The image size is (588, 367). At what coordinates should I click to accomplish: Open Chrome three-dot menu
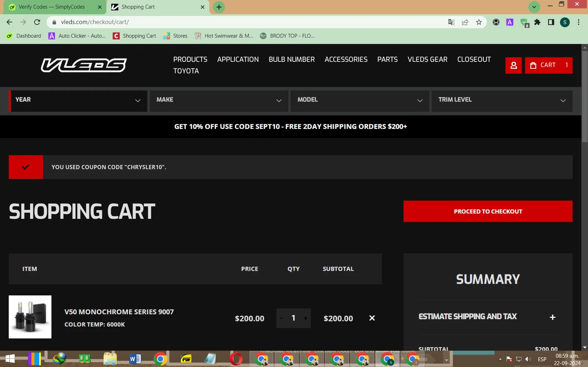pos(579,22)
